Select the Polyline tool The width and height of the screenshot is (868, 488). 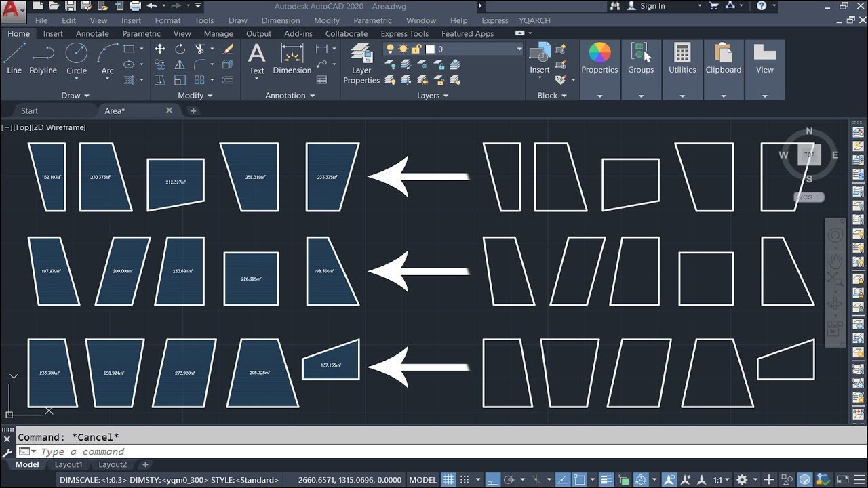(x=43, y=58)
